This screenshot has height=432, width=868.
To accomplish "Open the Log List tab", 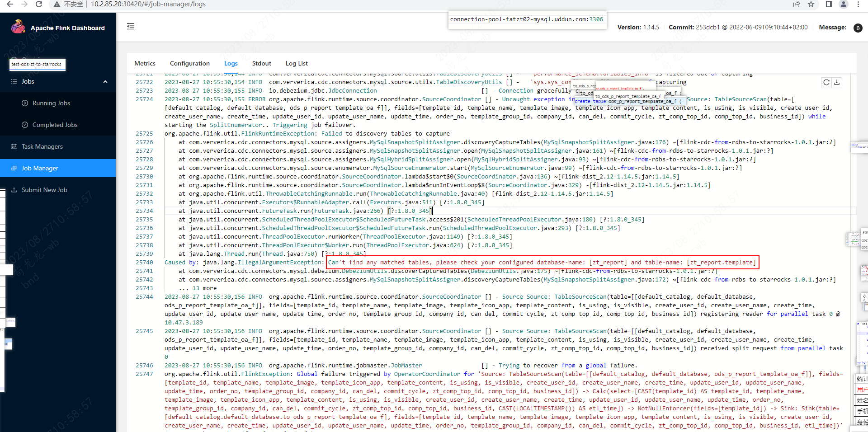I will click(297, 63).
